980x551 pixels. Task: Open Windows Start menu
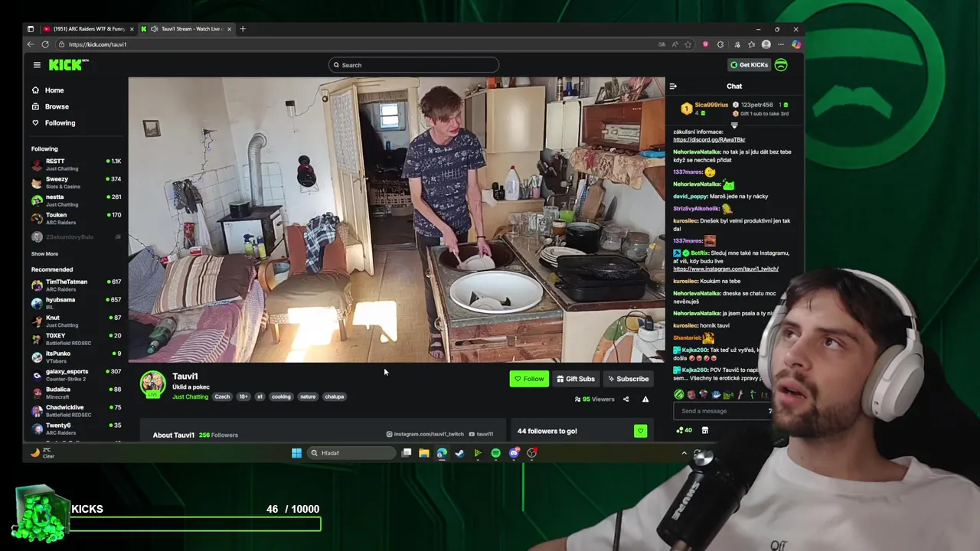(x=296, y=453)
